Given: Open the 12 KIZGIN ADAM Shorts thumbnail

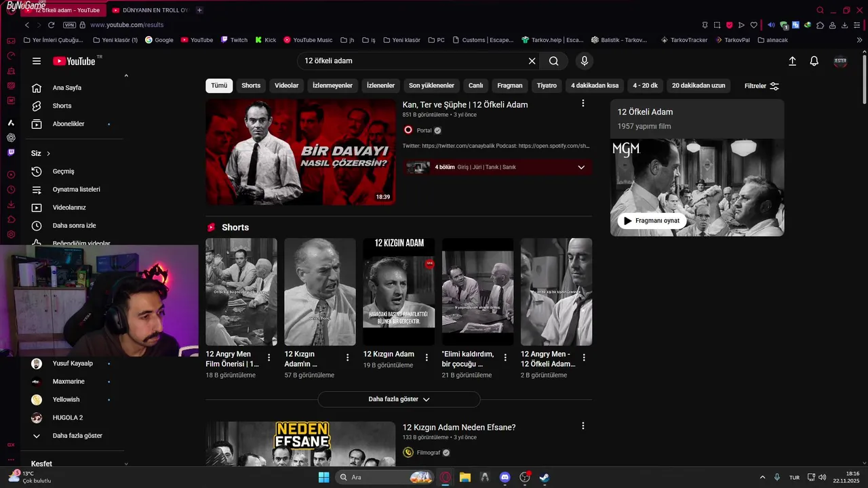Looking at the screenshot, I should coord(399,292).
